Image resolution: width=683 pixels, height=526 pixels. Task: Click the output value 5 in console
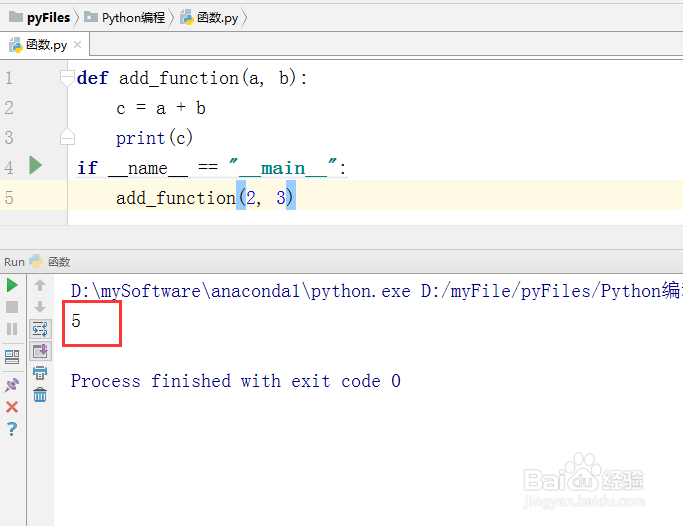[76, 321]
